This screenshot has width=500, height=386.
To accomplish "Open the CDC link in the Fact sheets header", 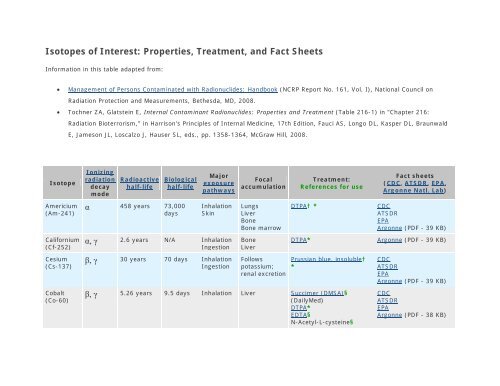I will point(393,183).
